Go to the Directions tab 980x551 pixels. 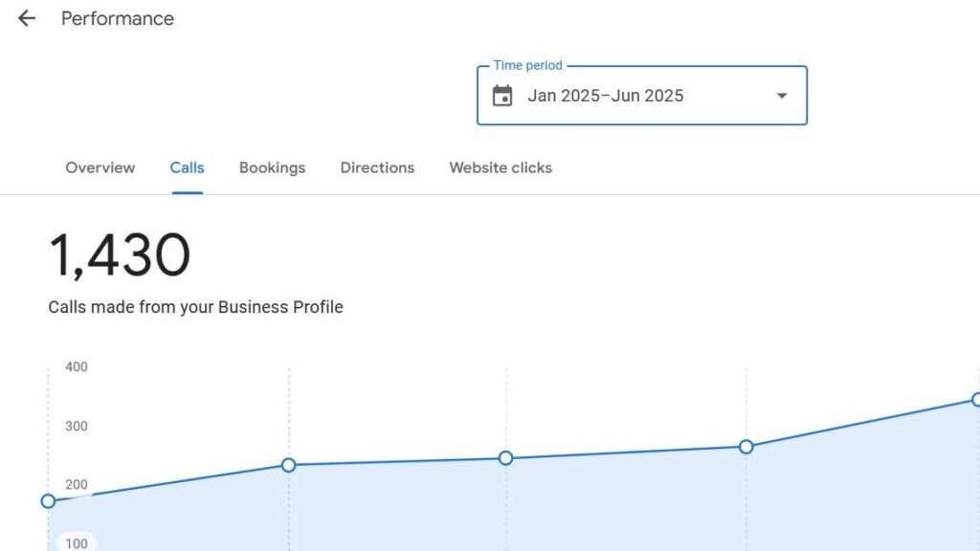(377, 167)
